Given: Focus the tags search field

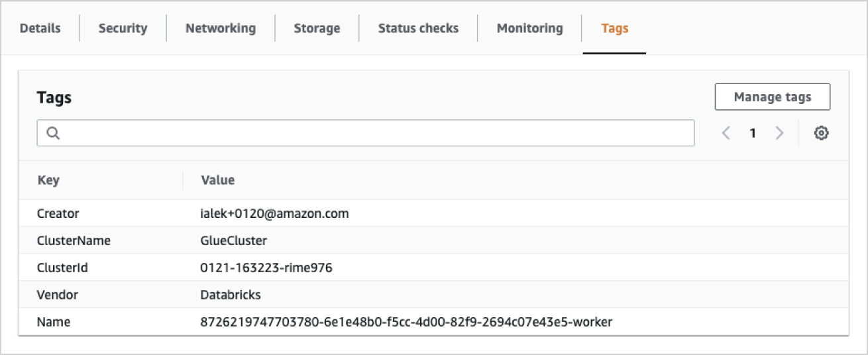Looking at the screenshot, I should (371, 133).
